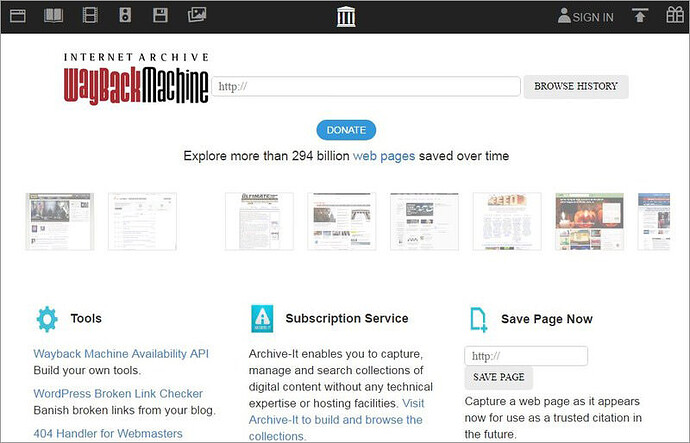690x443 pixels.
Task: Go to Internet Archive home building logo
Action: click(346, 17)
